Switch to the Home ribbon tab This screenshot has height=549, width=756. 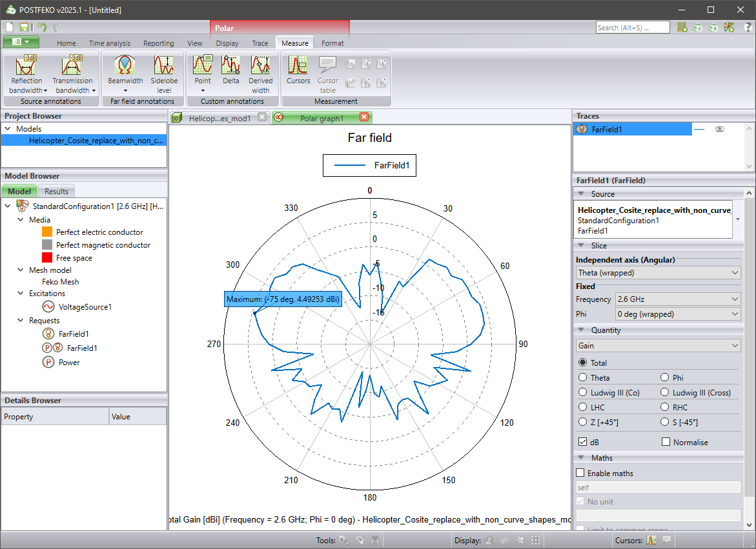(x=66, y=43)
